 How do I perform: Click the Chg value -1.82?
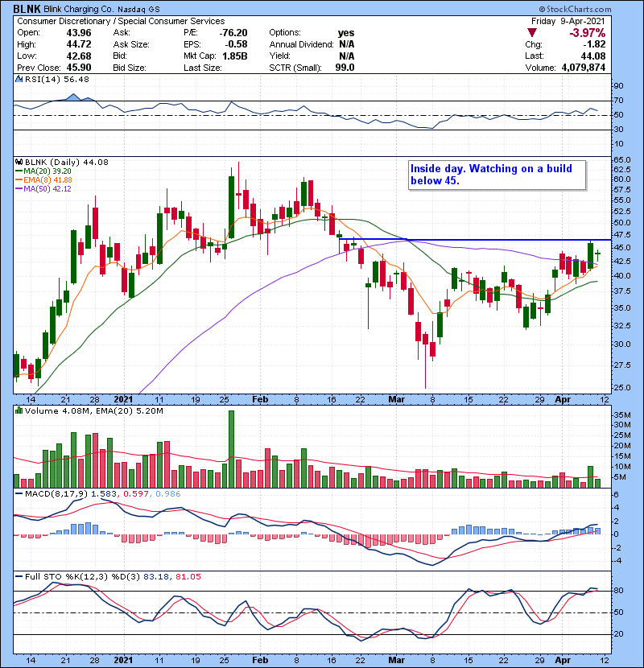[594, 44]
